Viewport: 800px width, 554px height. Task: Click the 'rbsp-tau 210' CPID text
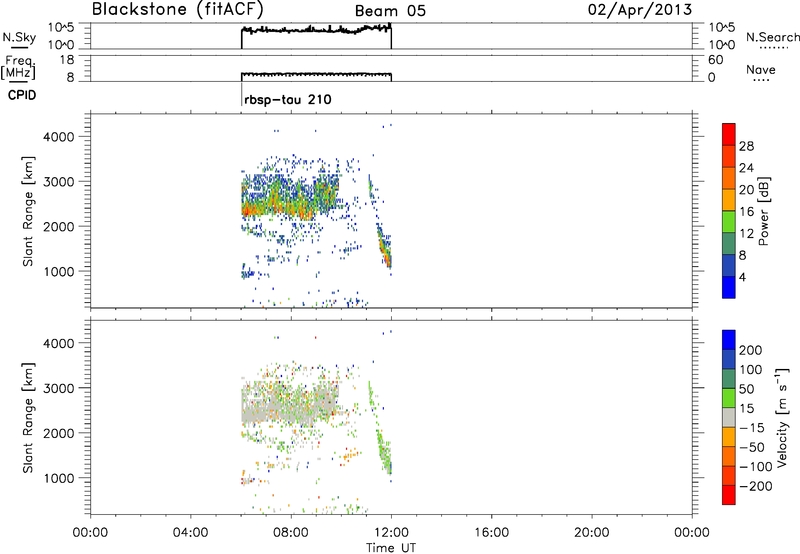pos(288,99)
